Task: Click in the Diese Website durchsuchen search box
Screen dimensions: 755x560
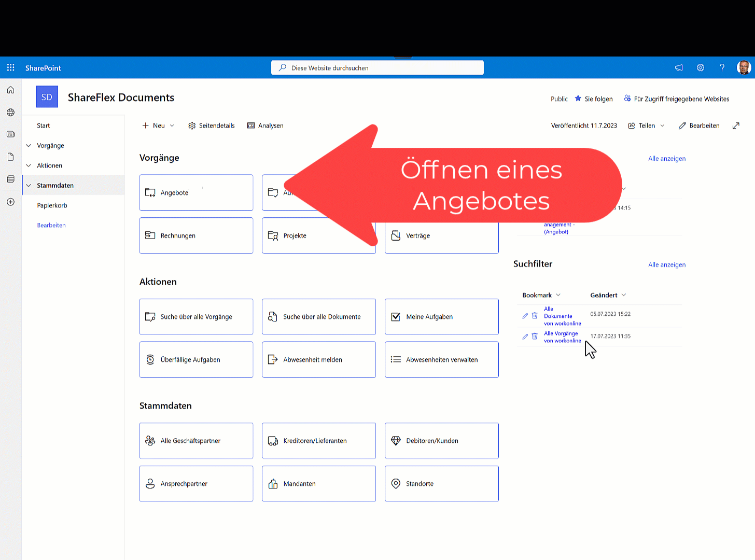Action: [378, 68]
